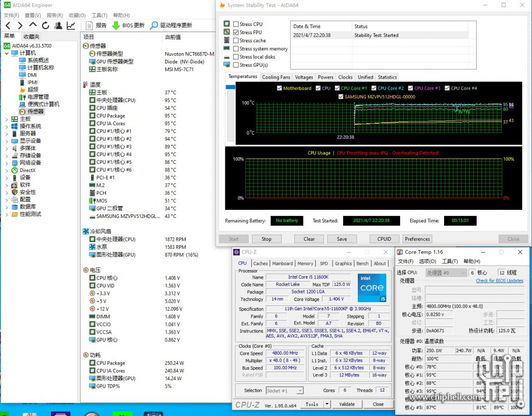Viewport: 532px width, 416px height.
Task: Refresh the AIDA64 sensor page
Action: pos(46,25)
